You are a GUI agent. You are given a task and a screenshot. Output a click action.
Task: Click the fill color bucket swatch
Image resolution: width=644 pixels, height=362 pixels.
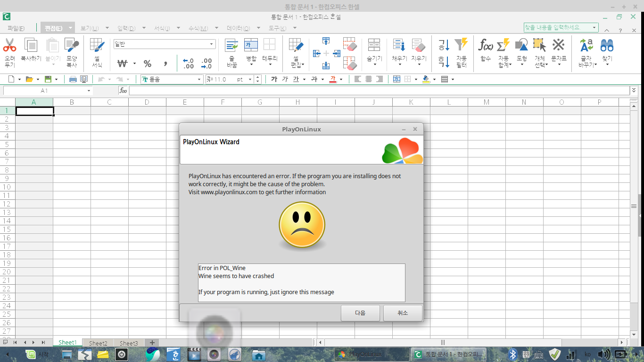click(426, 79)
